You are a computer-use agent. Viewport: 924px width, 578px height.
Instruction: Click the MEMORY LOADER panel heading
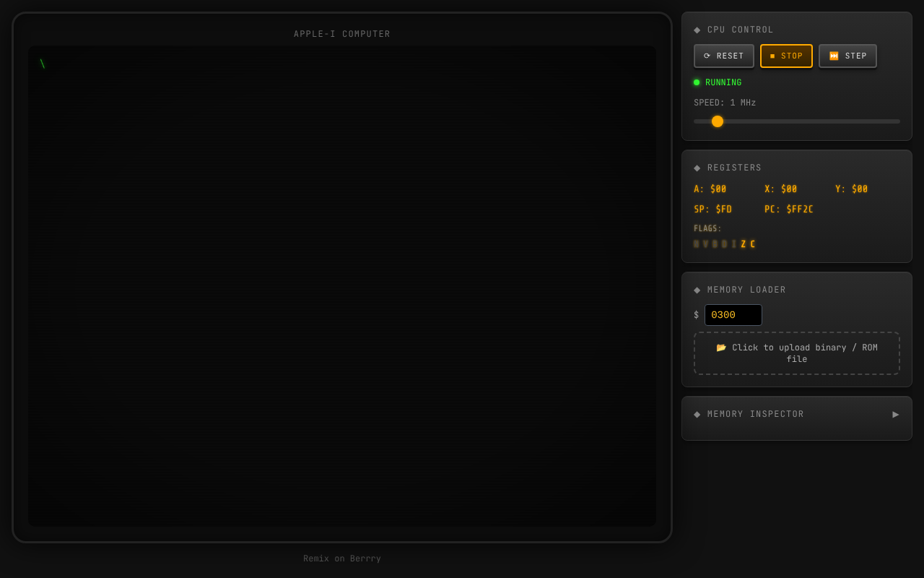[x=746, y=290]
